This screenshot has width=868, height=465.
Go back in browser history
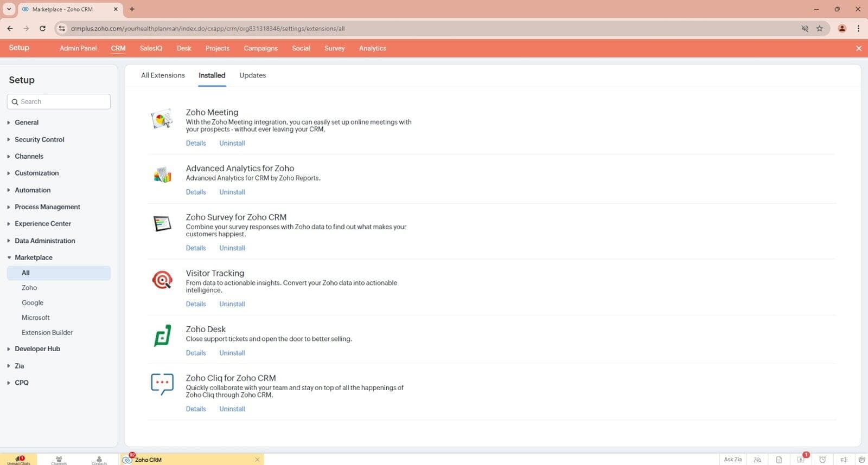click(x=10, y=28)
